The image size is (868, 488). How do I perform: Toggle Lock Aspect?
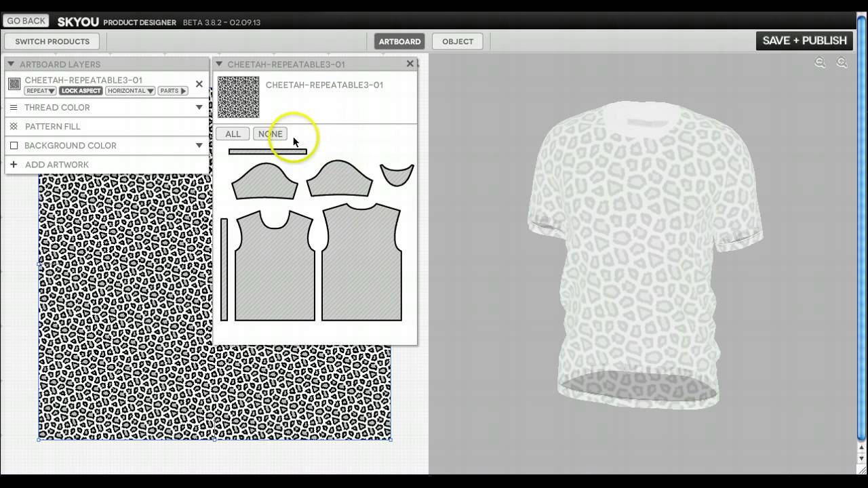[81, 91]
